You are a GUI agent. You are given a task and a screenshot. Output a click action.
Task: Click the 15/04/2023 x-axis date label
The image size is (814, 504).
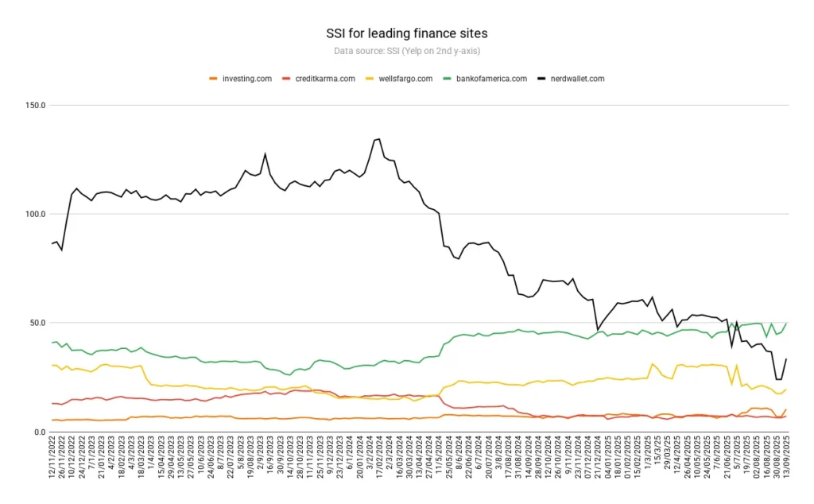point(161,457)
